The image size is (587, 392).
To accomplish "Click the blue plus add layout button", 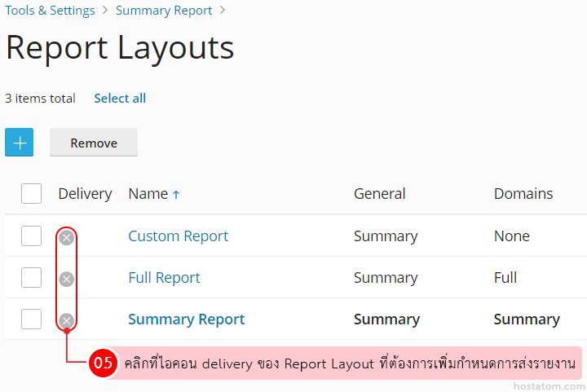I will click(x=19, y=143).
